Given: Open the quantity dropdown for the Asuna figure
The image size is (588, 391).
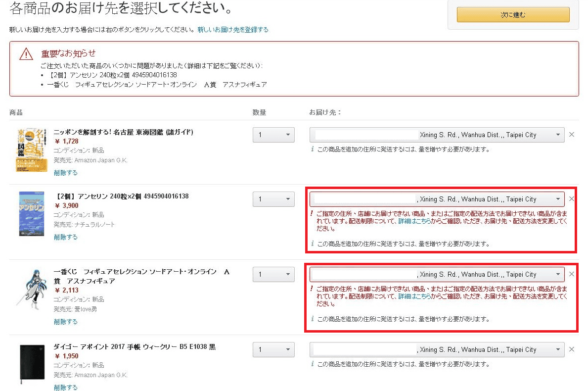Looking at the screenshot, I should 273,274.
